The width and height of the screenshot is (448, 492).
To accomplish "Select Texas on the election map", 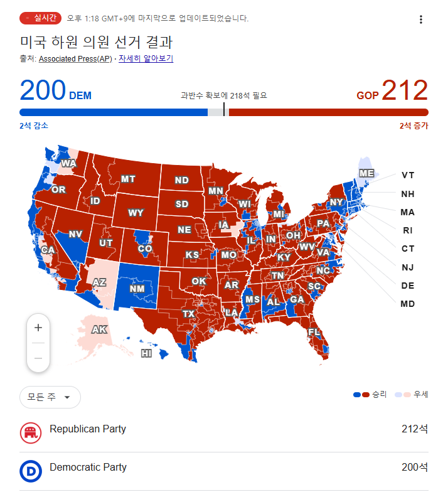I will 188,313.
